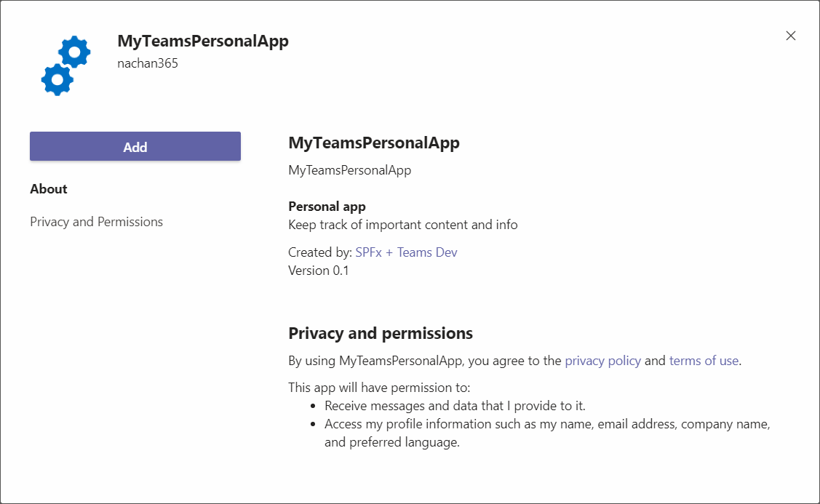The image size is (820, 504).
Task: Open the SPFx + Teams Dev creator link
Action: tap(406, 252)
